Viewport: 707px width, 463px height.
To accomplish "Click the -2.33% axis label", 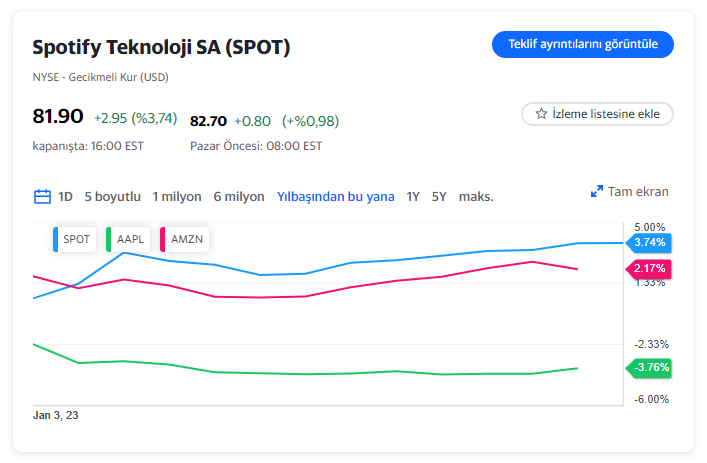I will [652, 344].
